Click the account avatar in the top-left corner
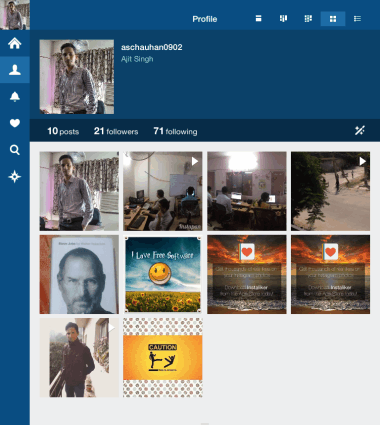380x425 pixels. 15,15
